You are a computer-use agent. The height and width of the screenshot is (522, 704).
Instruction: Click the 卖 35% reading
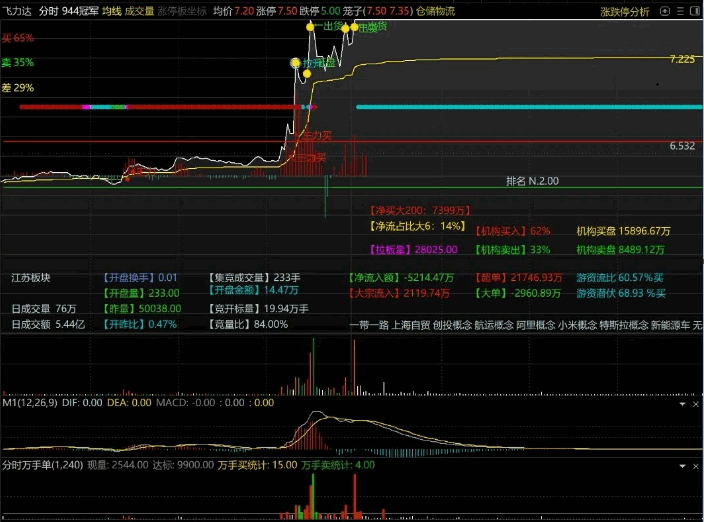18,62
